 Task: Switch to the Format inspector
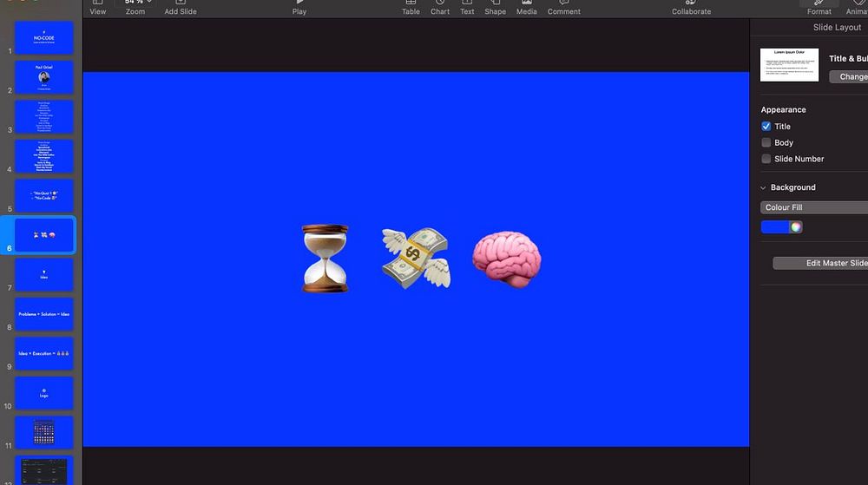(819, 7)
